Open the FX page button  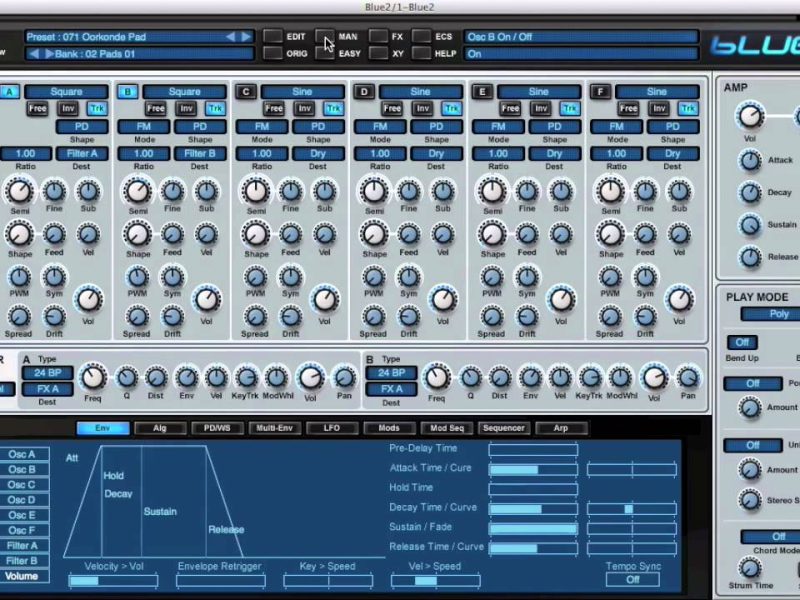pos(378,36)
